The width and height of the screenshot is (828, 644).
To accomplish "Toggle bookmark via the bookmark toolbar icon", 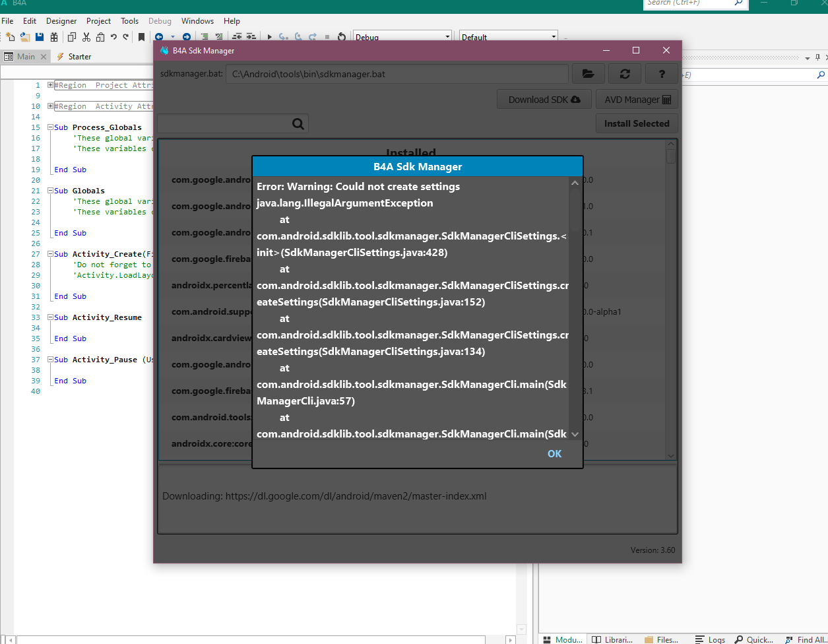I will point(141,37).
